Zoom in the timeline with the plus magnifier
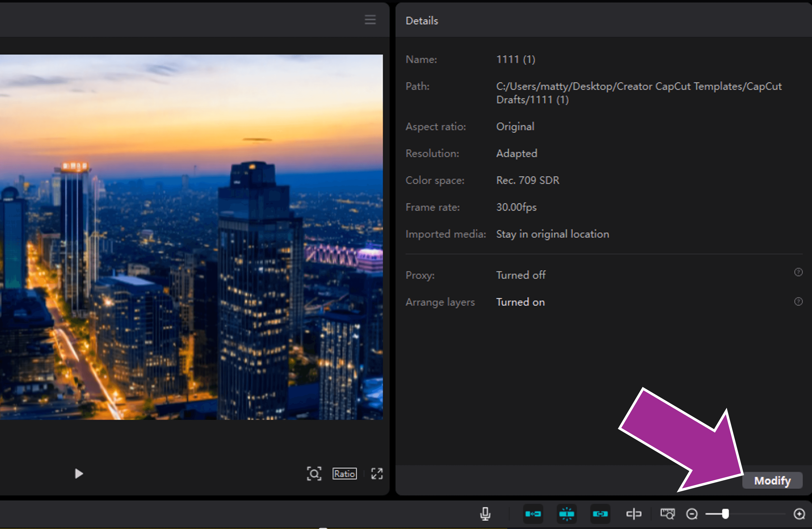Image resolution: width=812 pixels, height=529 pixels. tap(799, 514)
